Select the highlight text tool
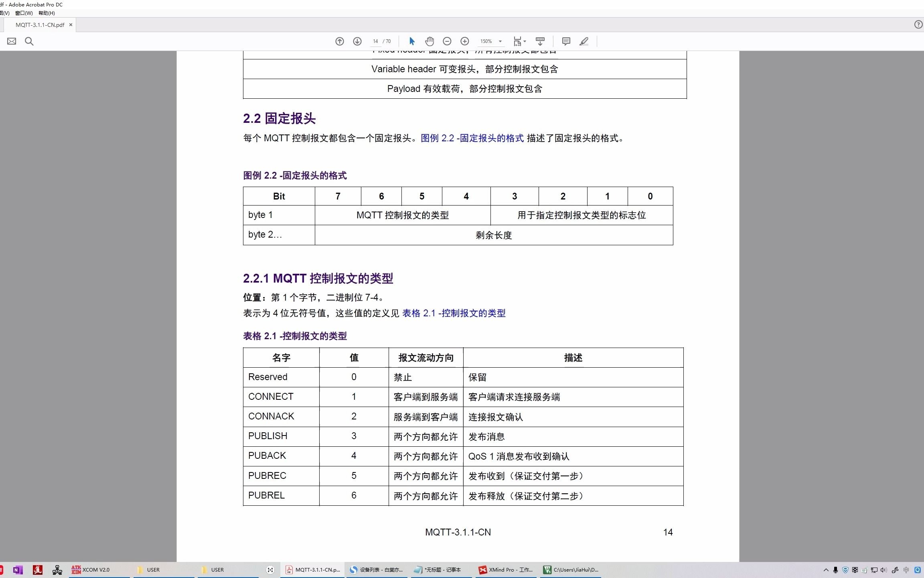 point(584,41)
